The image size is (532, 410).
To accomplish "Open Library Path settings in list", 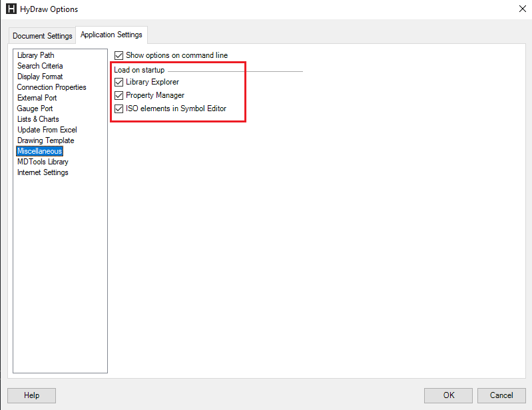I will tap(36, 55).
